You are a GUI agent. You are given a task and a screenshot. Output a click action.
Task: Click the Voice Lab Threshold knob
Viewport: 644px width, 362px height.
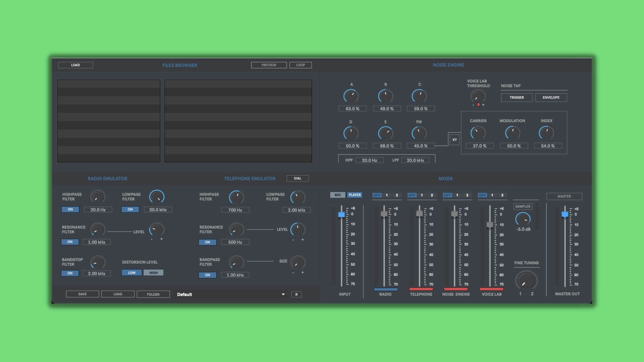coord(478,96)
